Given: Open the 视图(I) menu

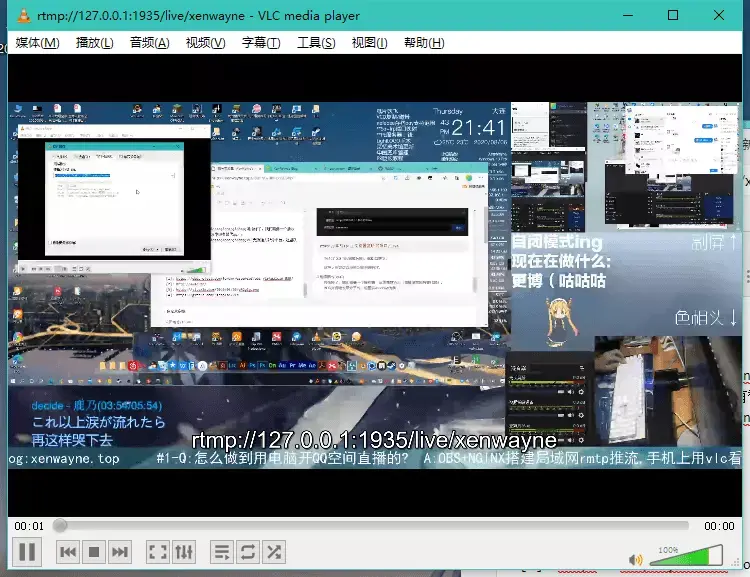Looking at the screenshot, I should pos(369,43).
